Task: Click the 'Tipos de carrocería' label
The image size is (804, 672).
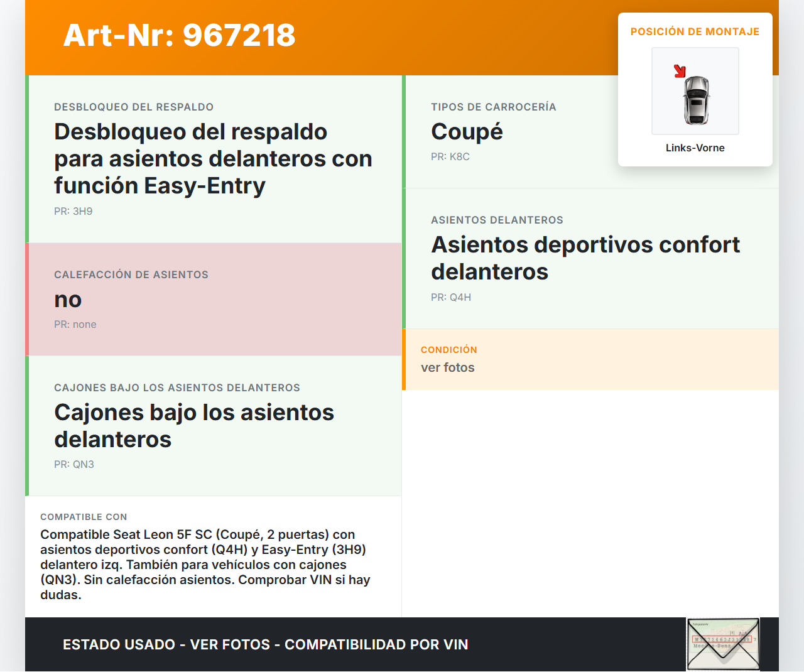Action: (493, 107)
